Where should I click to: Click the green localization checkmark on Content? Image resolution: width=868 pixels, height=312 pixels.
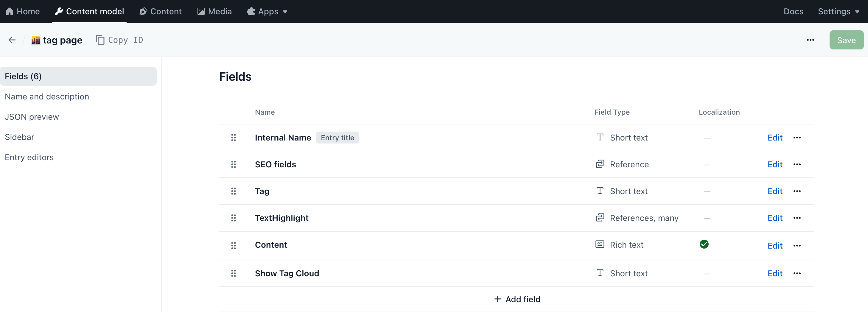coord(704,244)
